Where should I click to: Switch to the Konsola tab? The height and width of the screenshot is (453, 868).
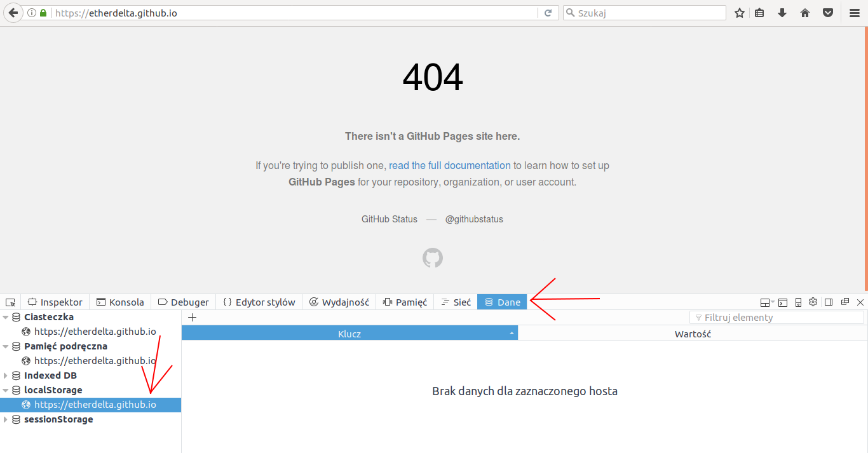(x=121, y=302)
